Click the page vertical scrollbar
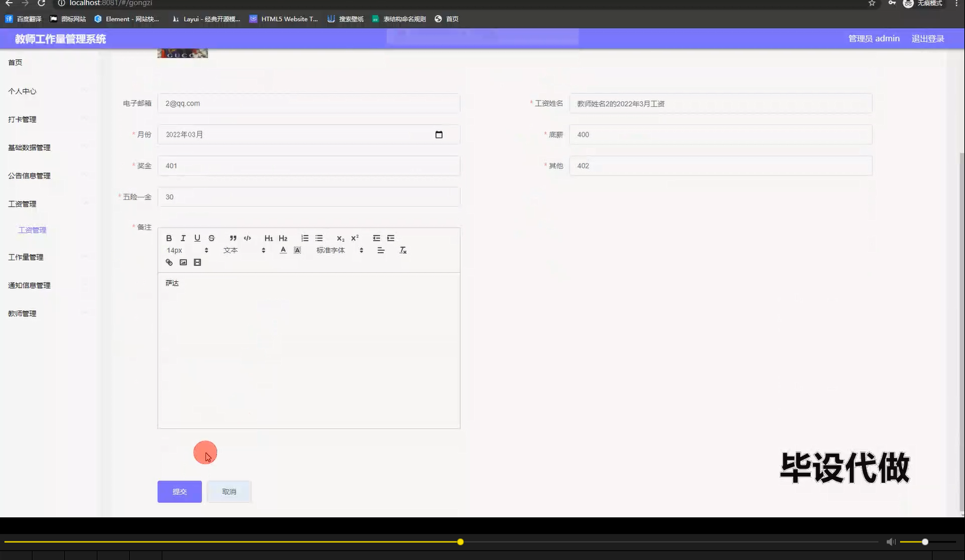This screenshot has height=560, width=965. pyautogui.click(x=961, y=331)
